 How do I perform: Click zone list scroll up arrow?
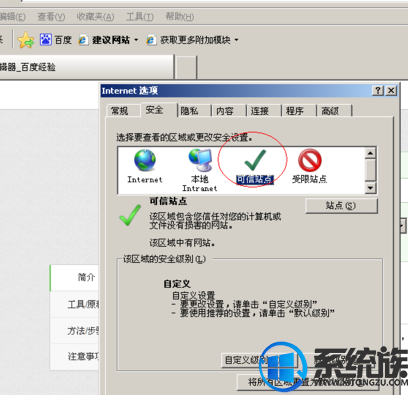point(370,153)
